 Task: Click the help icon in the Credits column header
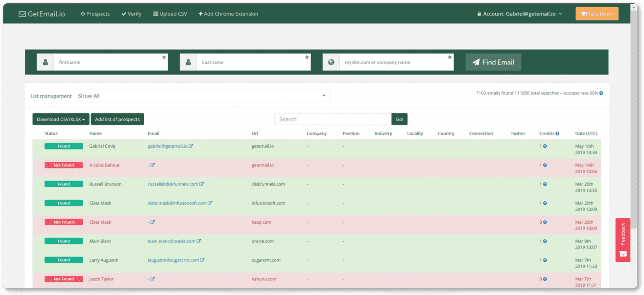557,133
